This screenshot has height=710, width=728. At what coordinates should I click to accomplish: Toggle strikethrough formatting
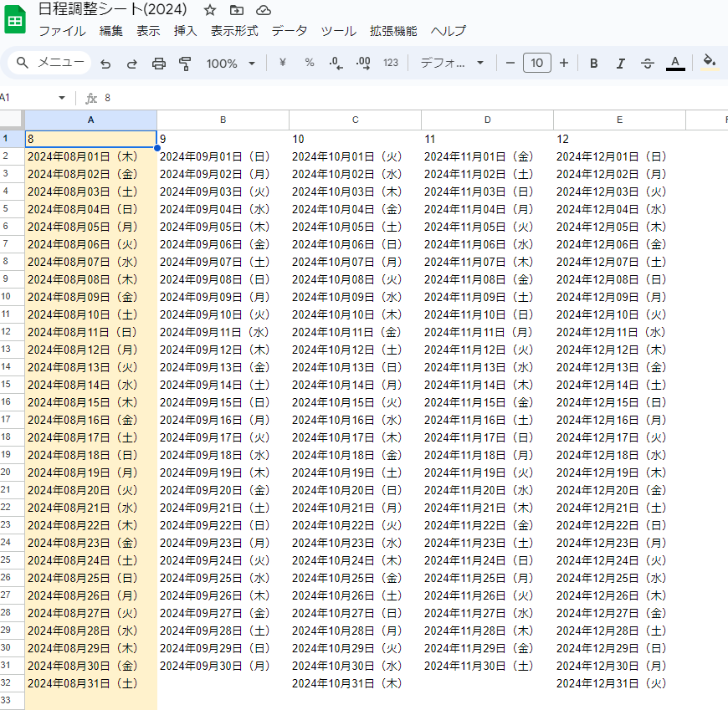click(648, 63)
